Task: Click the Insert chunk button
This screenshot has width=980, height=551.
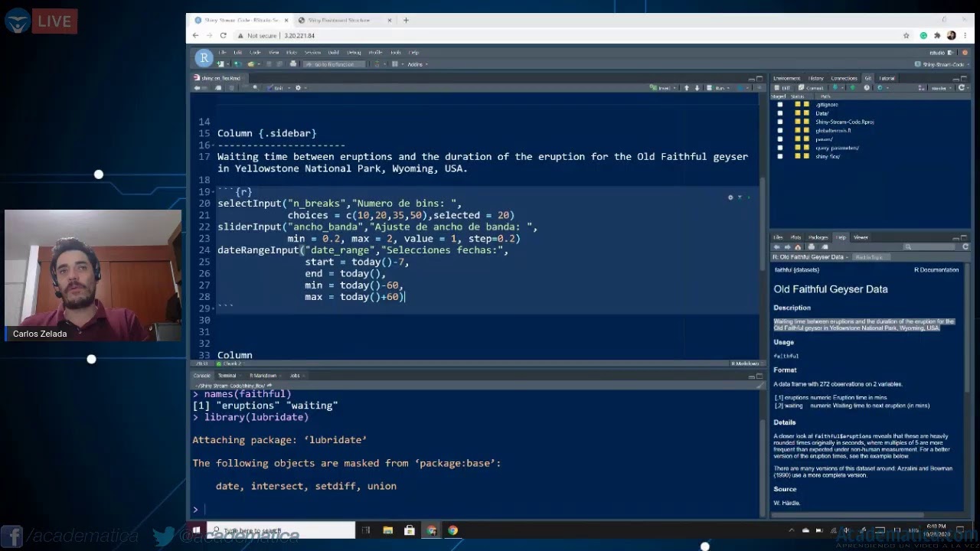Action: pos(664,88)
